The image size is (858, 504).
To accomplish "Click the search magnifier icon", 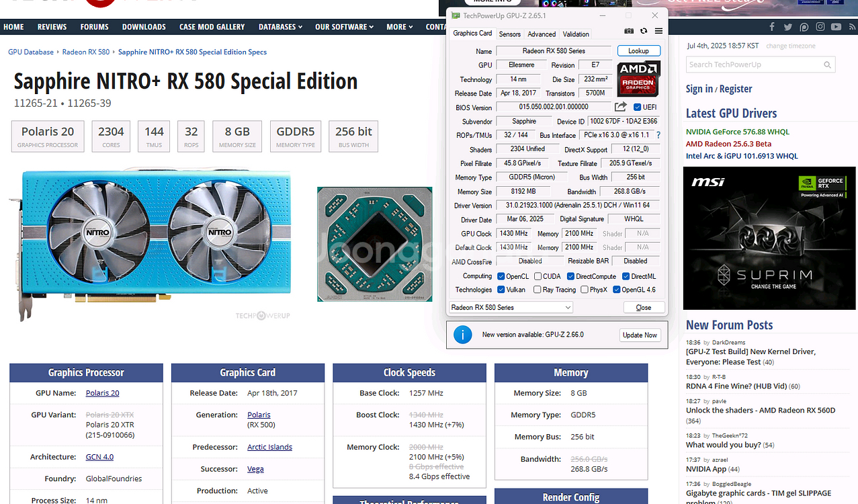I will click(x=828, y=65).
